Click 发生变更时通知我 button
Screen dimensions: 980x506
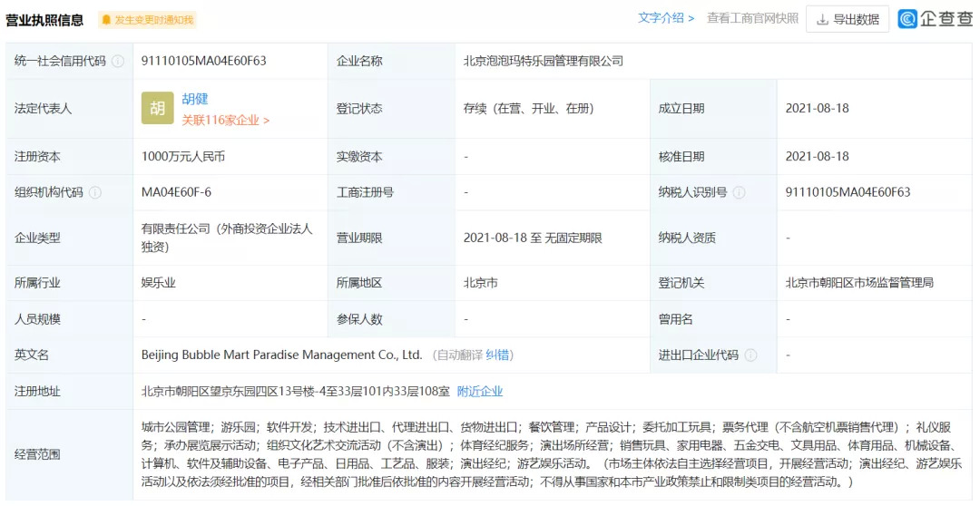147,20
